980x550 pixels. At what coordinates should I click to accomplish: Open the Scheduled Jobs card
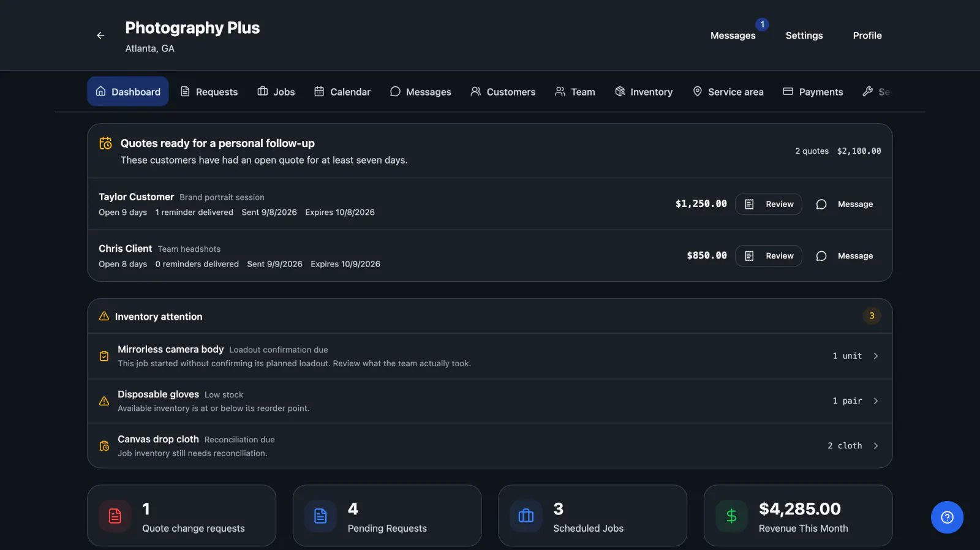click(593, 516)
